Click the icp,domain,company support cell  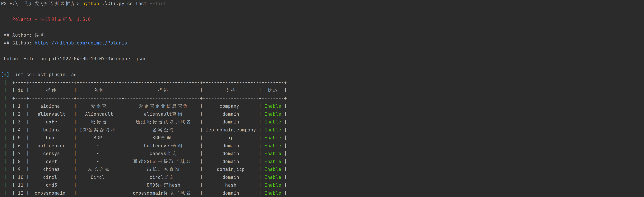(231, 130)
